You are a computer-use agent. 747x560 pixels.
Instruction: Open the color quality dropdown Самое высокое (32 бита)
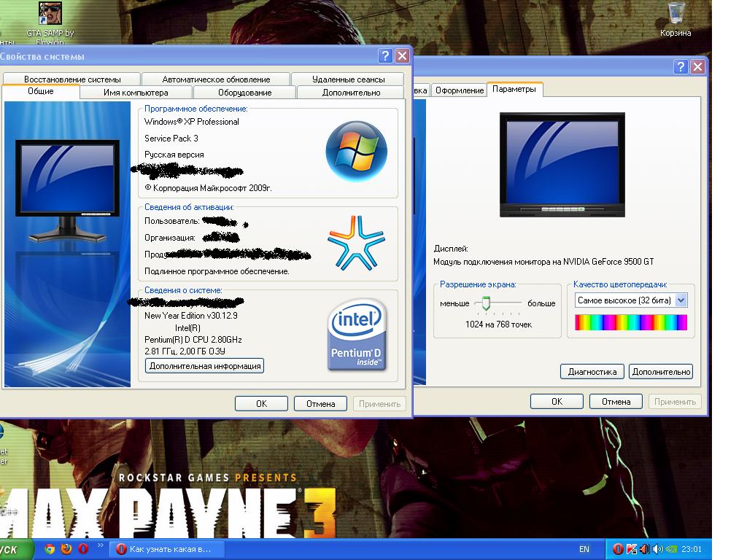pos(631,300)
